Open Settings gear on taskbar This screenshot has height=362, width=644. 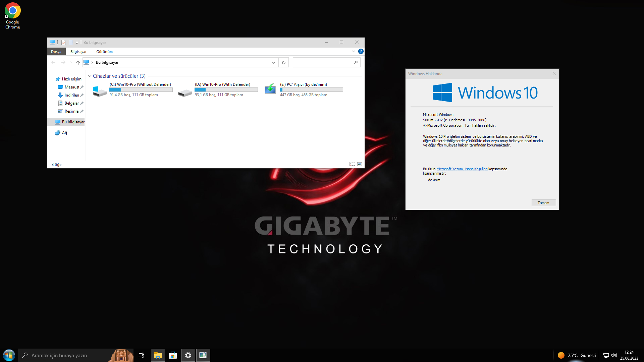(x=188, y=355)
